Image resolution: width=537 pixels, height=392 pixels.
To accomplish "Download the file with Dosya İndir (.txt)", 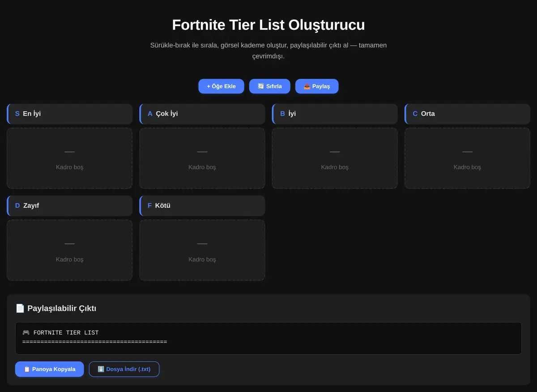I will [124, 369].
